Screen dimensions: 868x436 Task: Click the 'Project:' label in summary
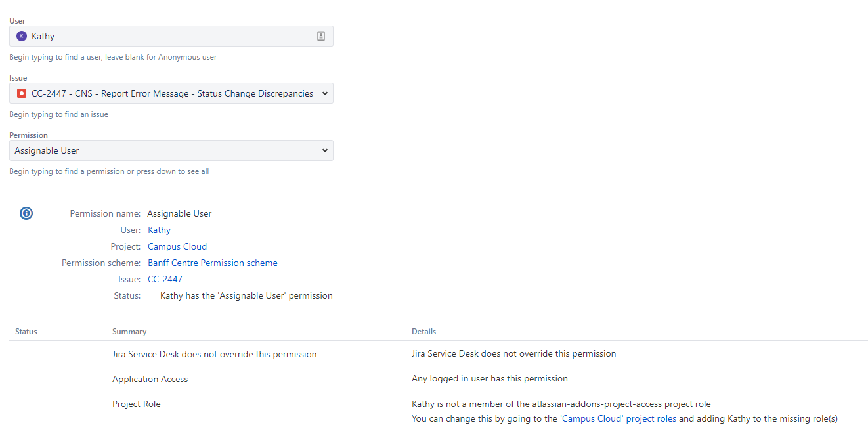point(126,246)
